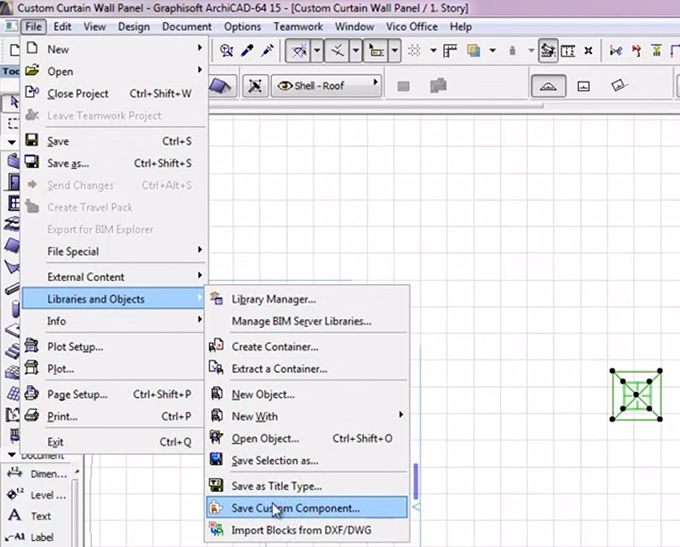Click the find and select magnifier icon
The image size is (680, 547).
[226, 51]
